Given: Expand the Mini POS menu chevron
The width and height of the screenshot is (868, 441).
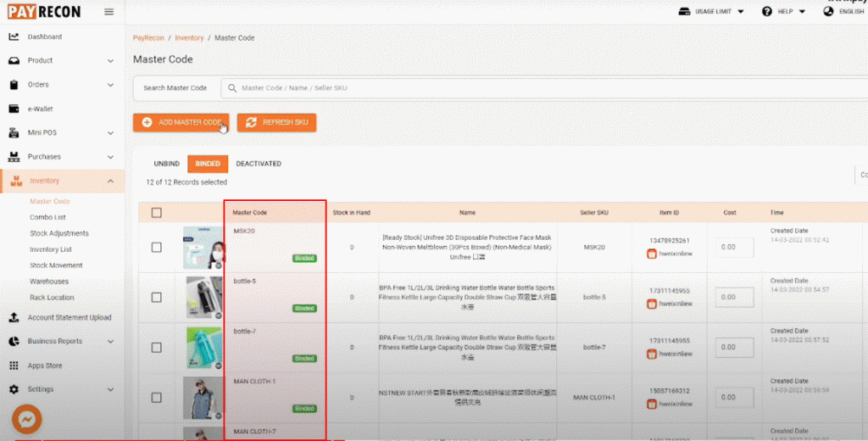Looking at the screenshot, I should click(x=110, y=133).
